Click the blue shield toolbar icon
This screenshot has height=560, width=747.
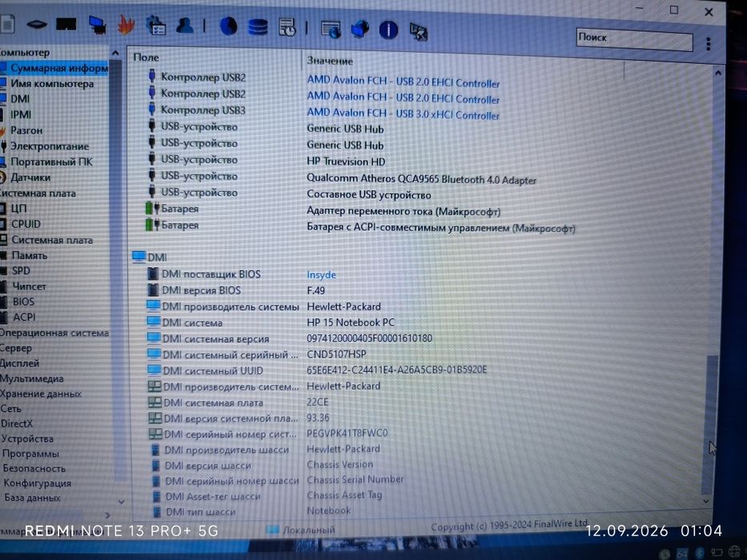(359, 30)
